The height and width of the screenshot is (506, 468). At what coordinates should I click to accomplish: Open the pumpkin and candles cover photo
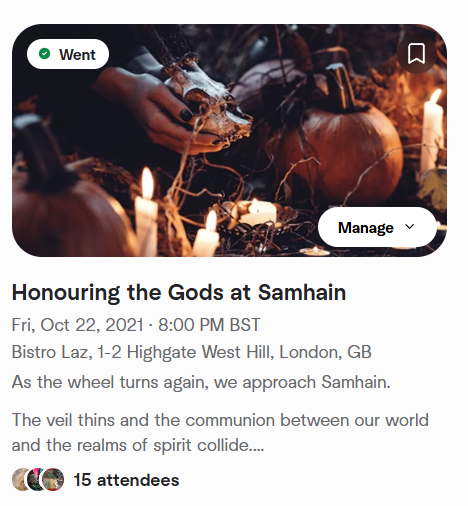[x=229, y=140]
